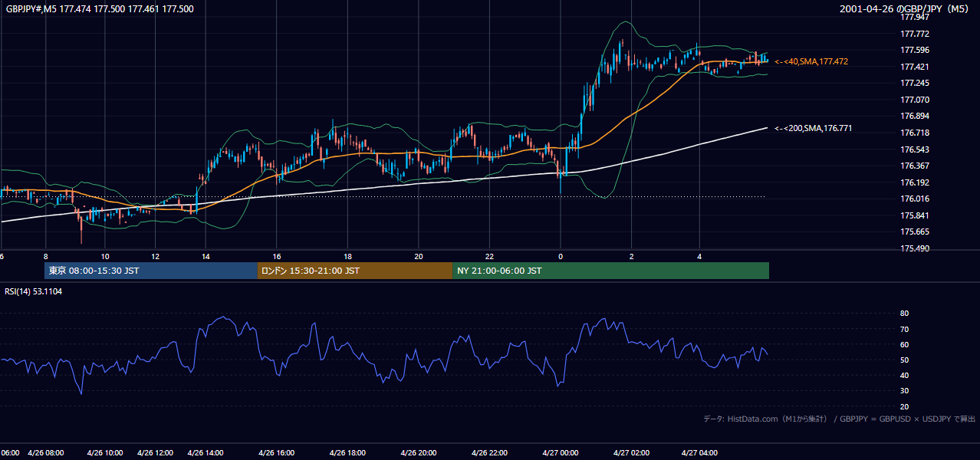Click bottom axis label 4/27 04:00

point(699,453)
